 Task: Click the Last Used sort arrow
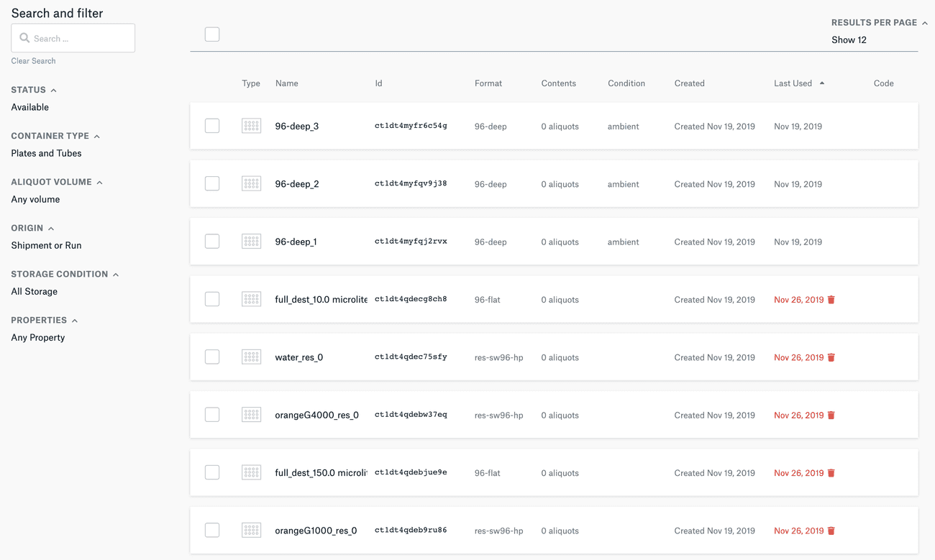coord(822,83)
